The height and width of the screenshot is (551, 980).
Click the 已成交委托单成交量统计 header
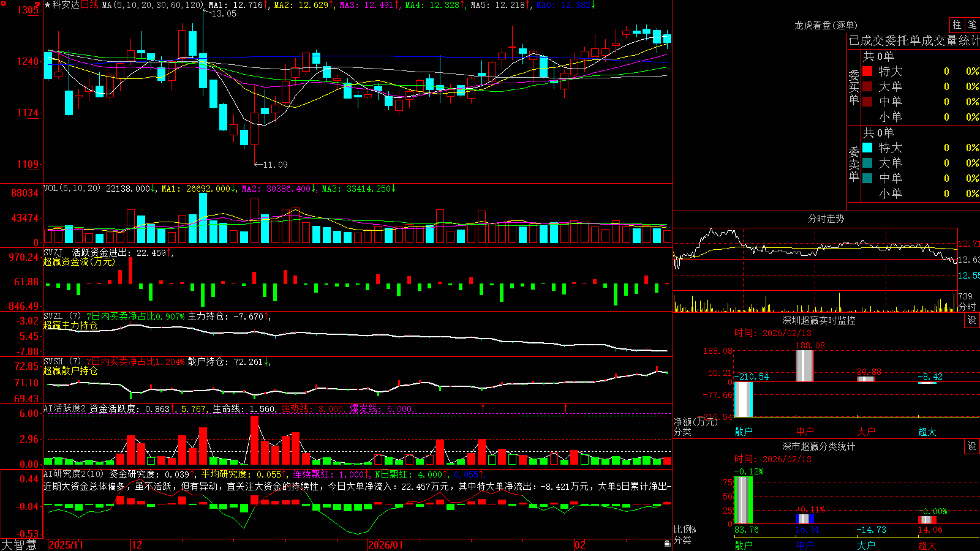(x=914, y=40)
